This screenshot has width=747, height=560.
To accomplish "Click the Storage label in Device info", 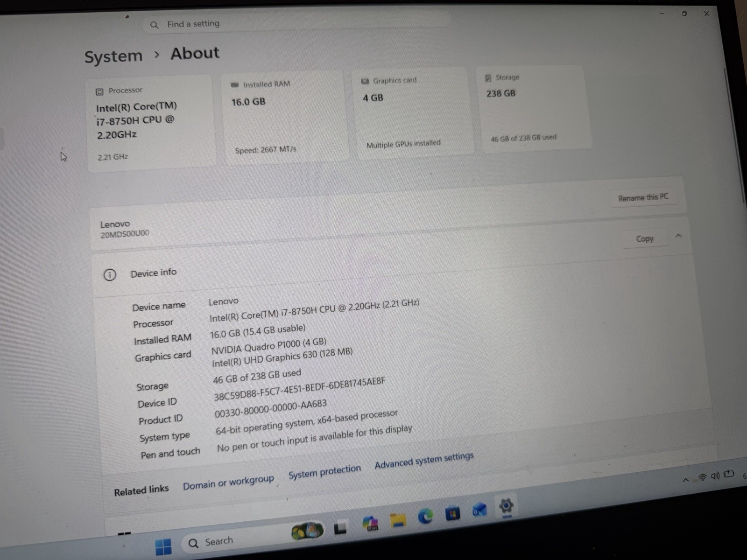I will [x=153, y=387].
